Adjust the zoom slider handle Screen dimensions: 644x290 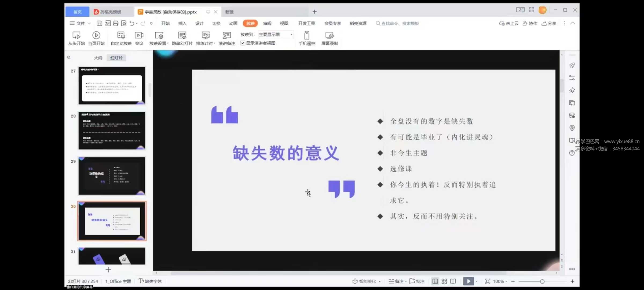tap(542, 281)
